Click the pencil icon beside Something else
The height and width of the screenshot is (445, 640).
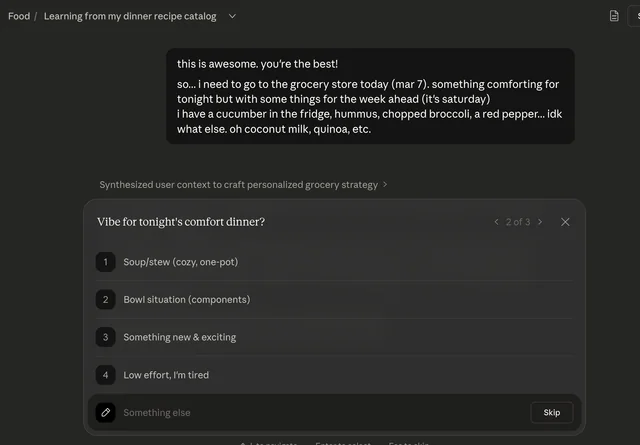(x=106, y=412)
